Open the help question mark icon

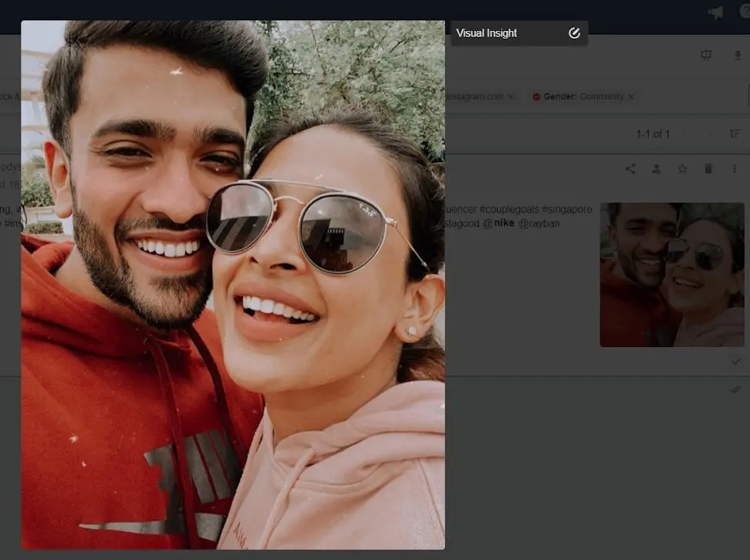[x=745, y=12]
